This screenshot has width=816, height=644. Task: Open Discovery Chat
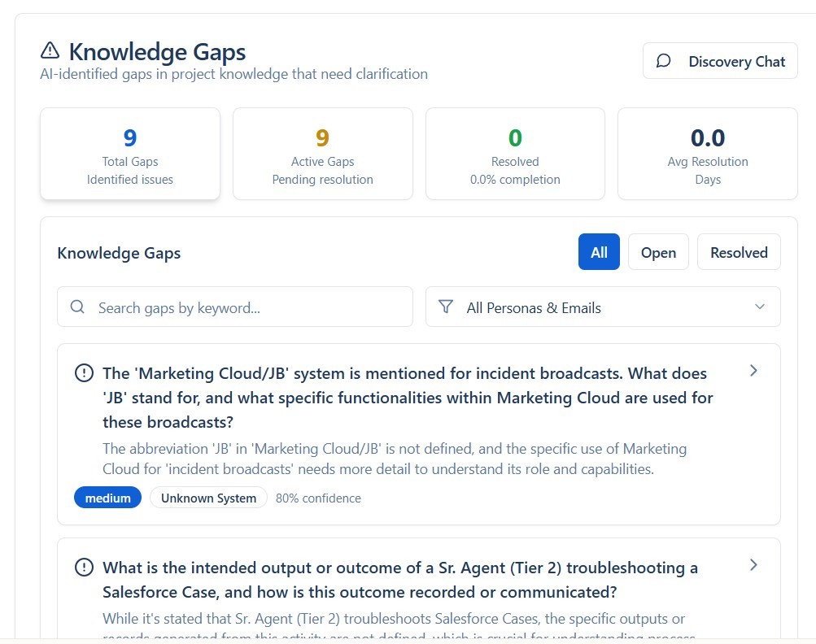(x=720, y=61)
